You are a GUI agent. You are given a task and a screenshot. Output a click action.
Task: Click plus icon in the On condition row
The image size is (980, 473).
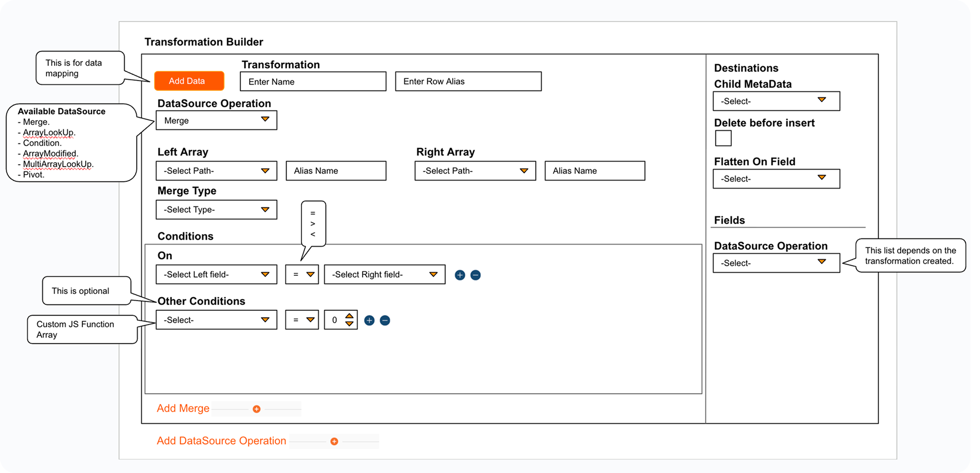point(460,275)
